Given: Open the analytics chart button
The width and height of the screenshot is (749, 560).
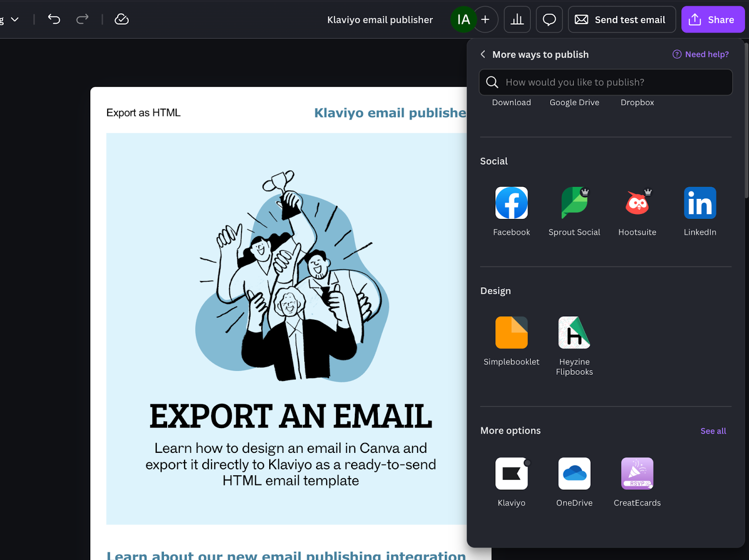Looking at the screenshot, I should (x=517, y=20).
